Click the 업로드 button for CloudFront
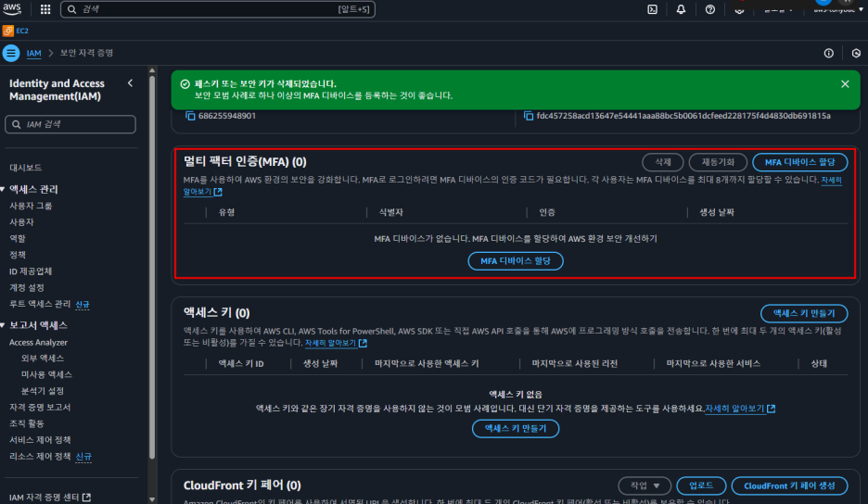Viewport: 868px width, 504px height. [x=701, y=485]
